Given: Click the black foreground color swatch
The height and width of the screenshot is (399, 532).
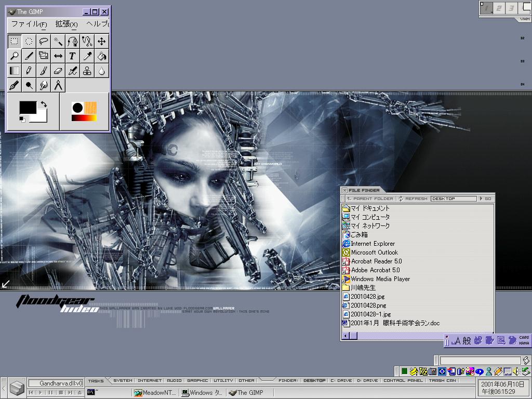Looking at the screenshot, I should pos(28,108).
